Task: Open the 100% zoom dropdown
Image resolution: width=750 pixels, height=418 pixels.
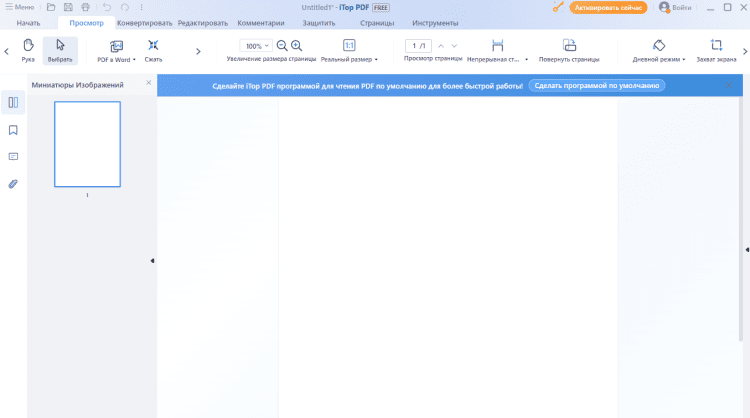Action: coord(257,46)
